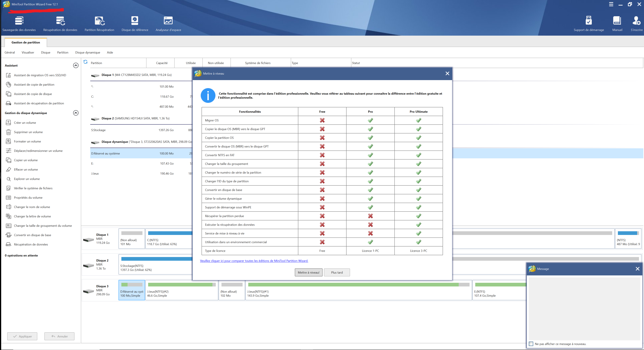Follow the compare all editions link
The width and height of the screenshot is (644, 350).
coord(254,261)
